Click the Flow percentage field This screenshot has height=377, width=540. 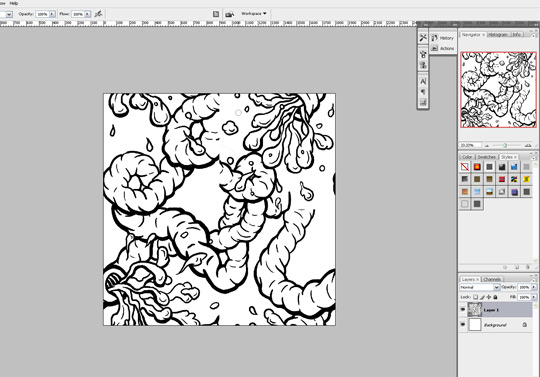click(78, 14)
